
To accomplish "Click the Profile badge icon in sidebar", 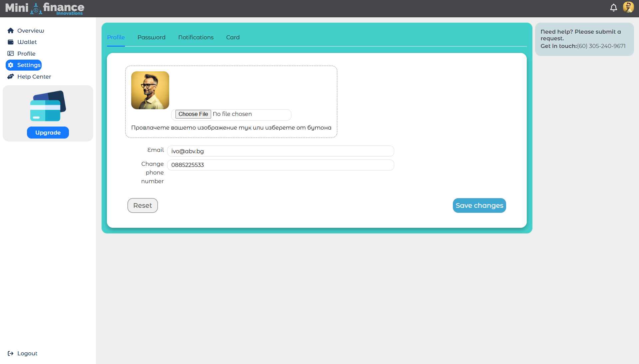I will click(10, 53).
